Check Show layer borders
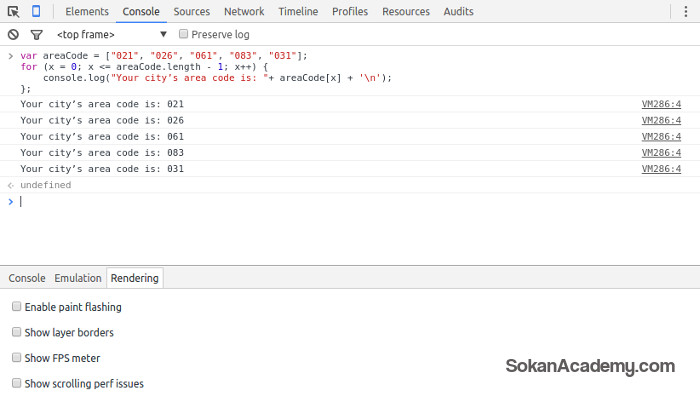Viewport: 700px width, 402px height. 17,332
